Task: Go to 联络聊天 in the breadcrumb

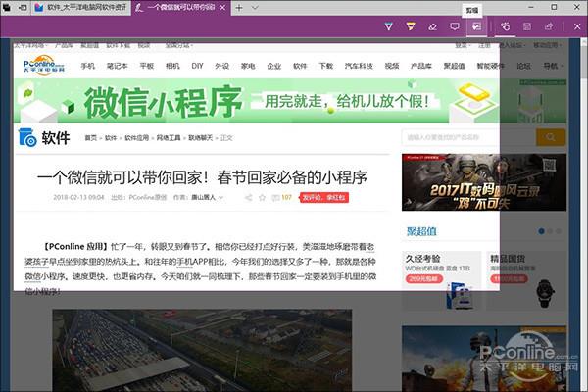Action: [x=200, y=138]
